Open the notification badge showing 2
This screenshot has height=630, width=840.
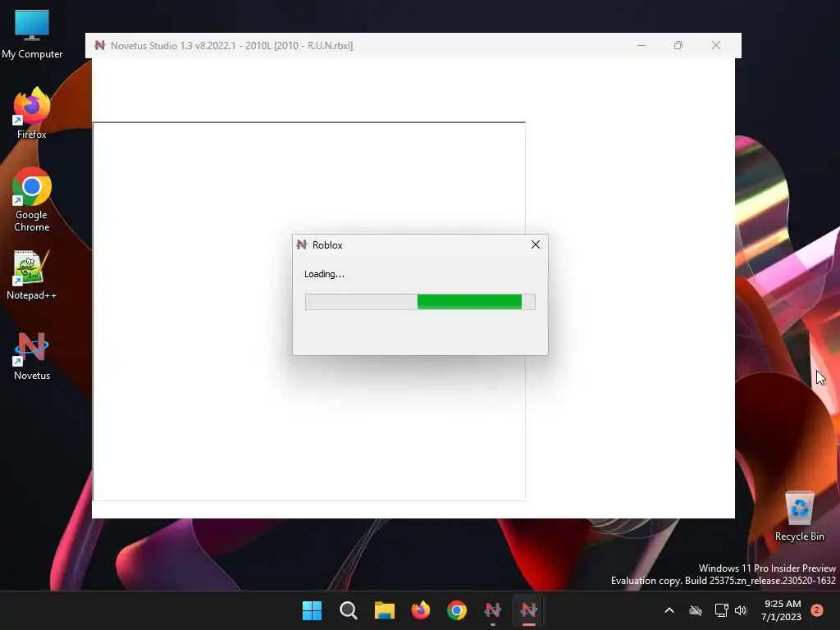click(816, 610)
